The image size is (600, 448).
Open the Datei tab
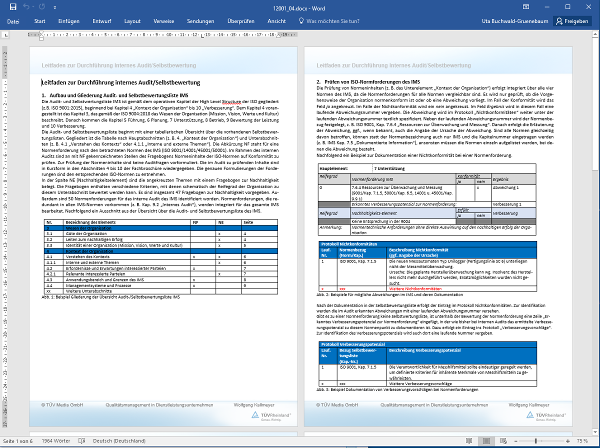[x=14, y=20]
